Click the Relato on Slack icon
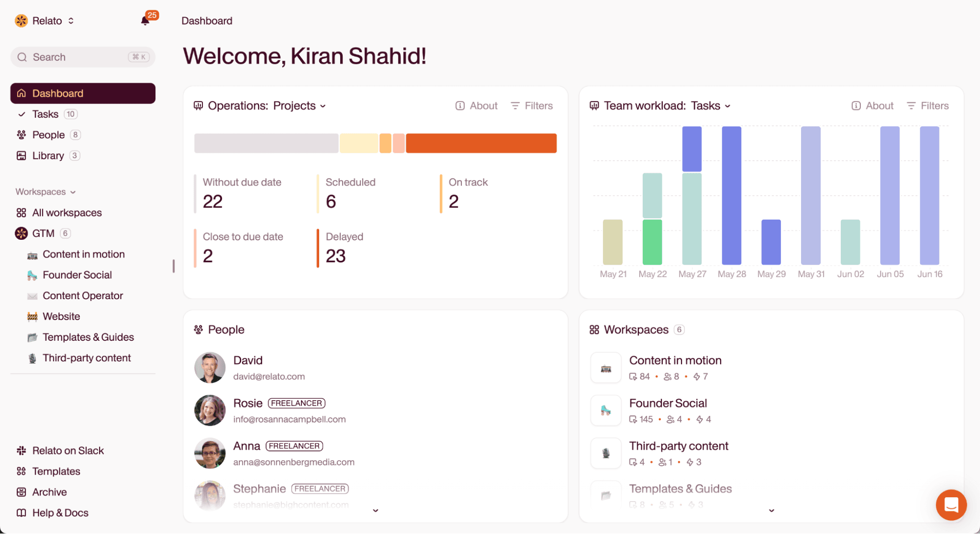Image resolution: width=980 pixels, height=534 pixels. [21, 451]
